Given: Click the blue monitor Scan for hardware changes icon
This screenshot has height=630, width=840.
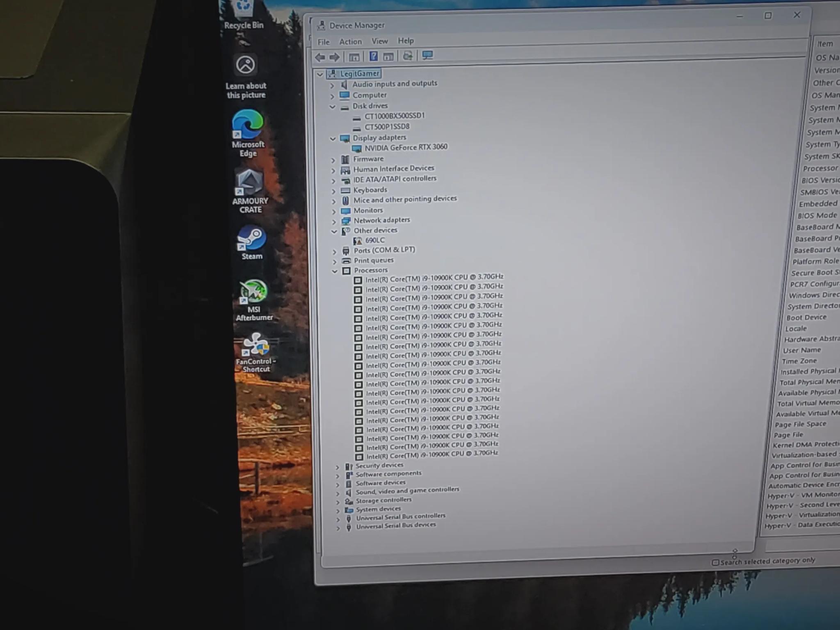Looking at the screenshot, I should point(427,55).
